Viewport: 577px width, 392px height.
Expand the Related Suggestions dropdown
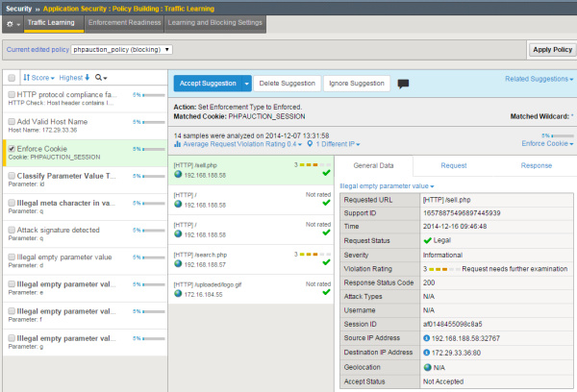click(x=539, y=79)
